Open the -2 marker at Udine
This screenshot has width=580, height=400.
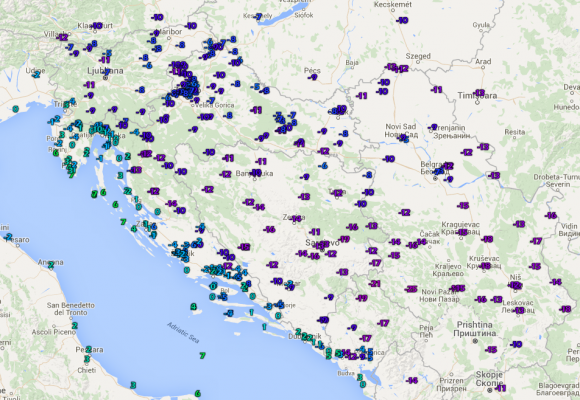[x=36, y=74]
